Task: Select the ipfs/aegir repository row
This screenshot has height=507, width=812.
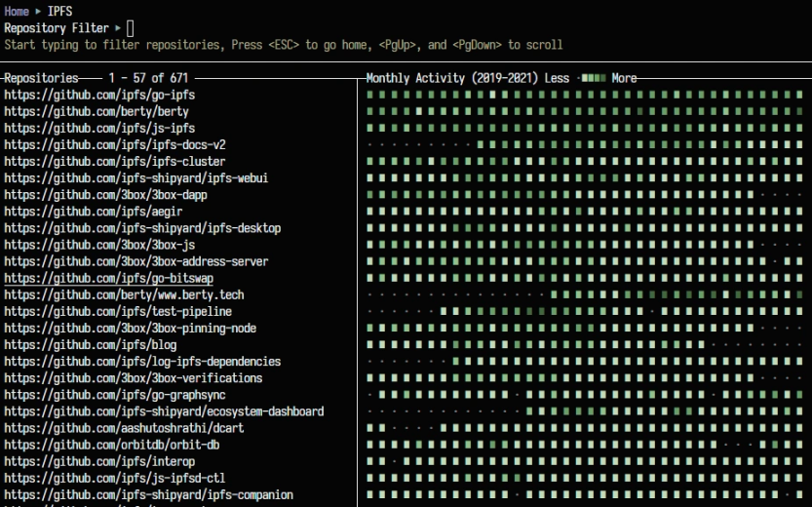Action: (x=94, y=211)
